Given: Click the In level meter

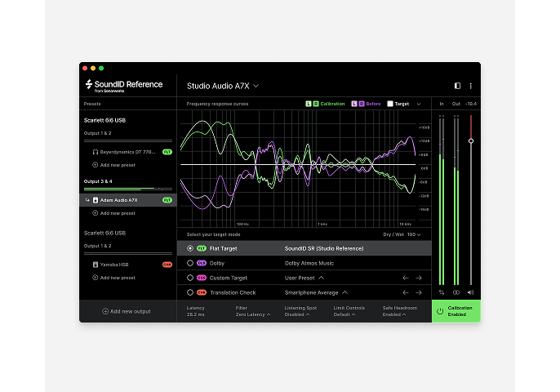Looking at the screenshot, I should click(x=442, y=200).
